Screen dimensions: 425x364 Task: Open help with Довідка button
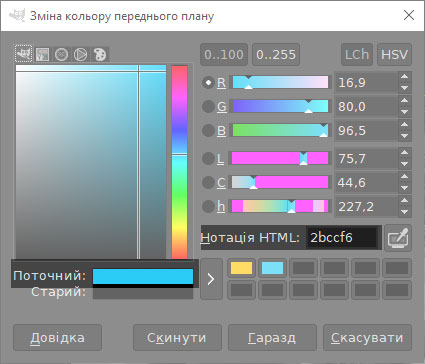tap(58, 338)
